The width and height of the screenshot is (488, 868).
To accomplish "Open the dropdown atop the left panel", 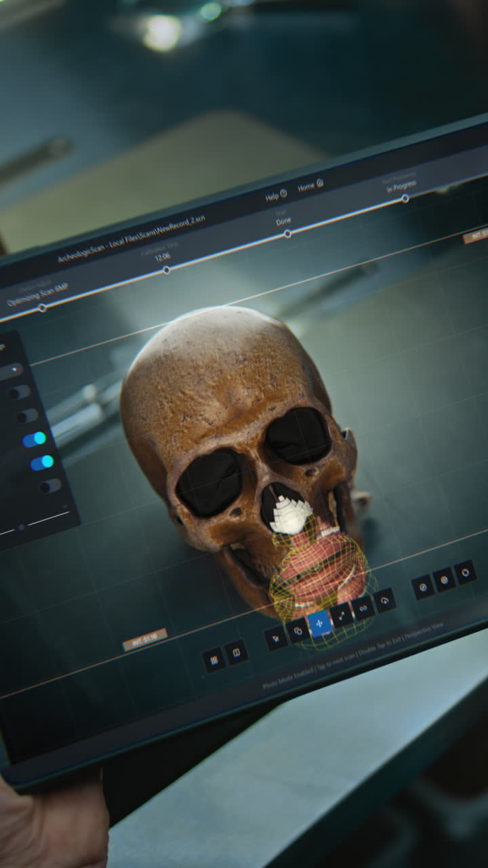I will pyautogui.click(x=11, y=372).
